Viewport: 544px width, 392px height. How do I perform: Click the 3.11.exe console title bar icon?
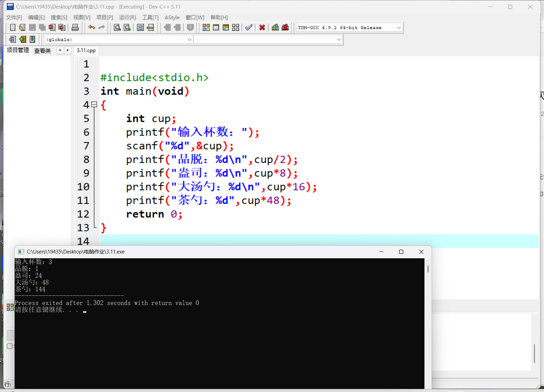[x=21, y=252]
